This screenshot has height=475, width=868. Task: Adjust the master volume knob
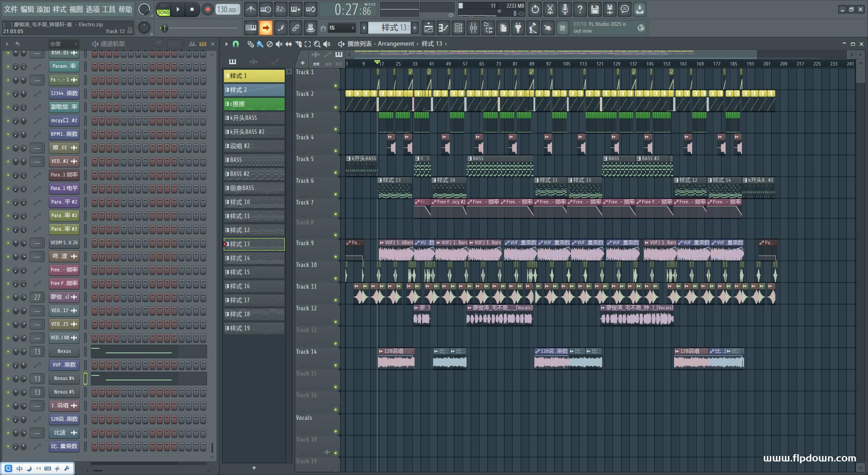[x=144, y=9]
